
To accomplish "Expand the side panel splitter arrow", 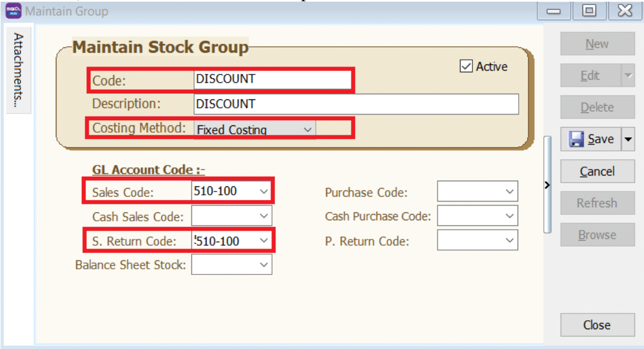I will point(547,185).
